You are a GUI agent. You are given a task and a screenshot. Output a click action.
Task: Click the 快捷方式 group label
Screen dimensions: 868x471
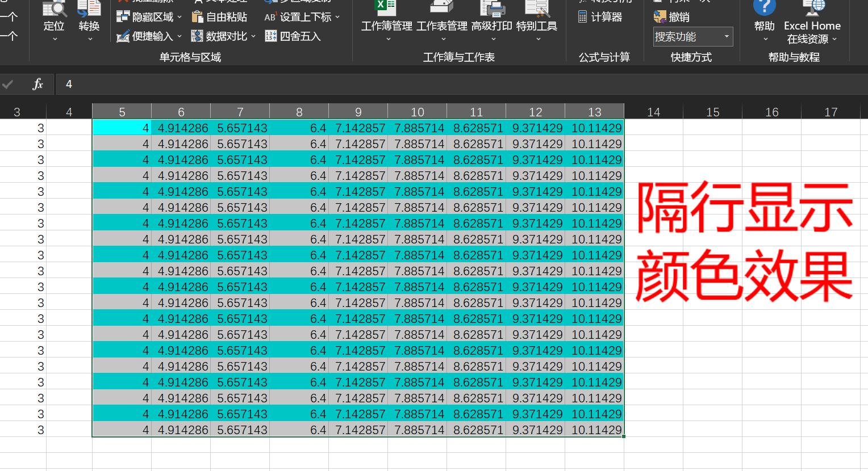(x=691, y=57)
